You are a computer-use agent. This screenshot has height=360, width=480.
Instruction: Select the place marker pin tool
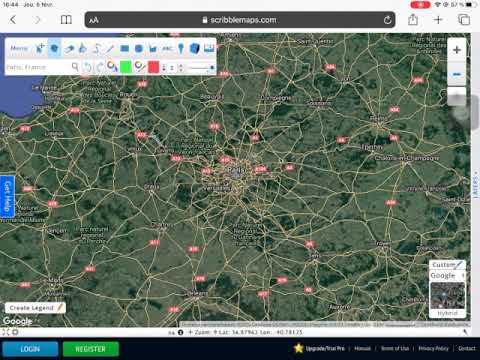pyautogui.click(x=181, y=49)
